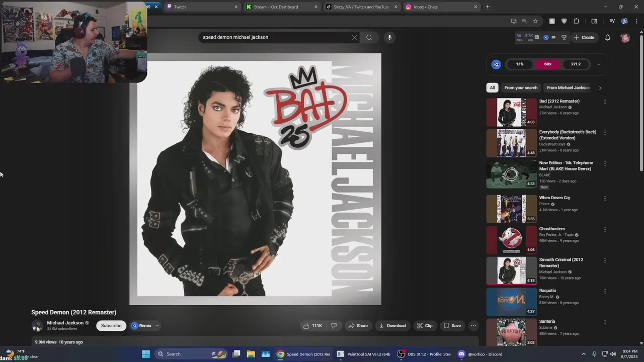Open Everybody (Backstreet's Back) title
This screenshot has width=644, height=362.
[568, 135]
